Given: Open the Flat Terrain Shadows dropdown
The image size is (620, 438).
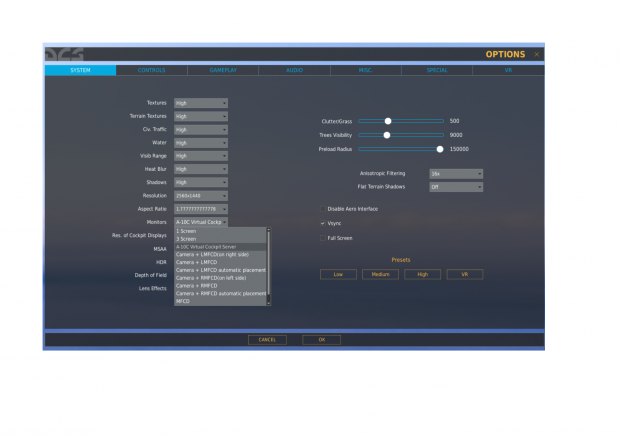Looking at the screenshot, I should [456, 187].
